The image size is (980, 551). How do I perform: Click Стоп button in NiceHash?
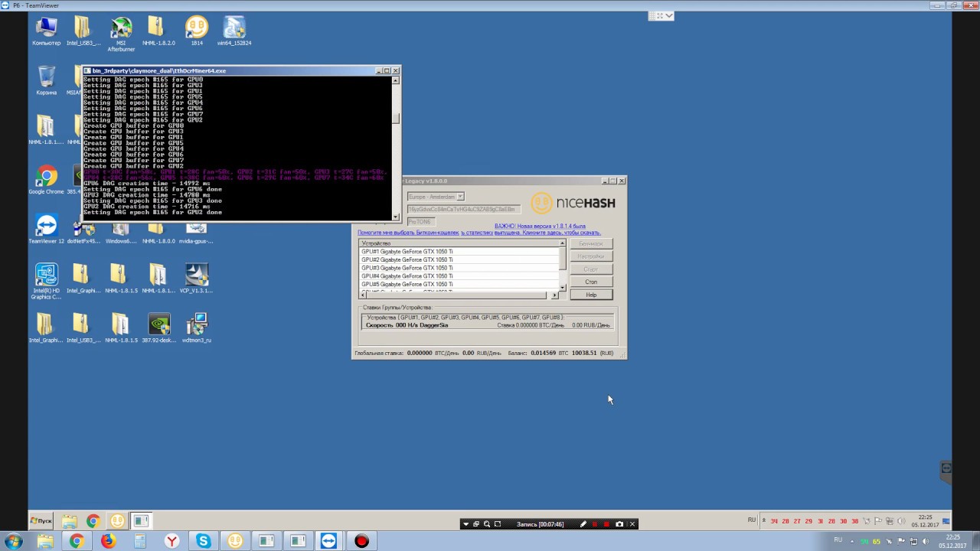(591, 282)
